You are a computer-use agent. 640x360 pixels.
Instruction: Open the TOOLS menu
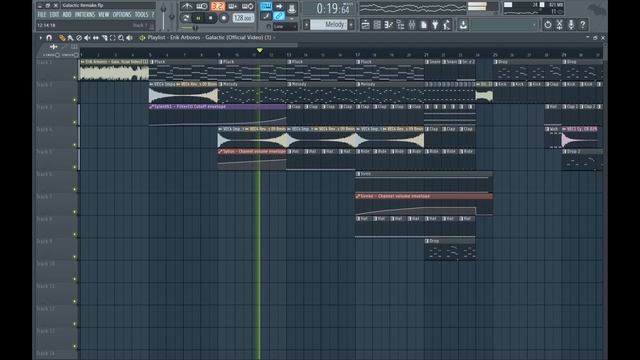[x=142, y=15]
